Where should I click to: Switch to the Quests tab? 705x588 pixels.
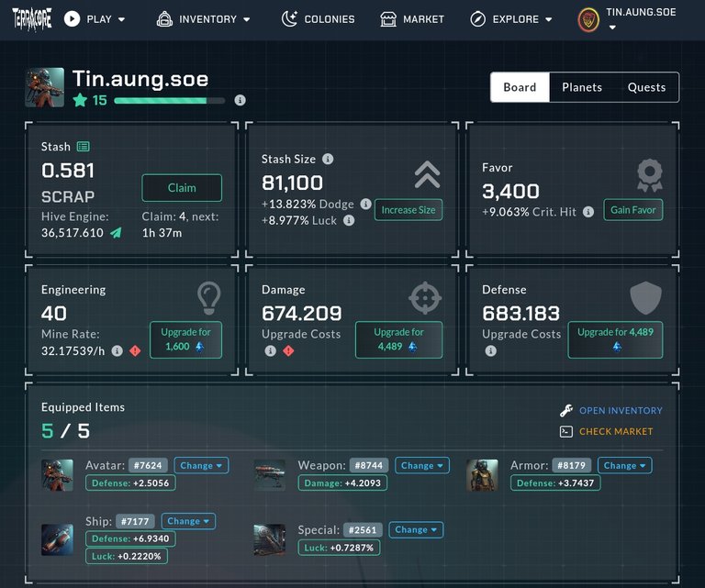[x=646, y=87]
